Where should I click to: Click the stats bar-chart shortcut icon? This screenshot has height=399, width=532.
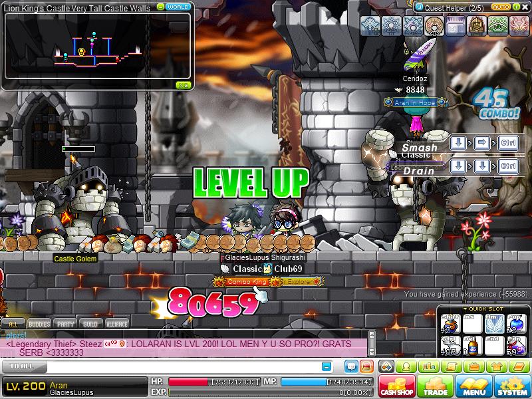pos(429,366)
